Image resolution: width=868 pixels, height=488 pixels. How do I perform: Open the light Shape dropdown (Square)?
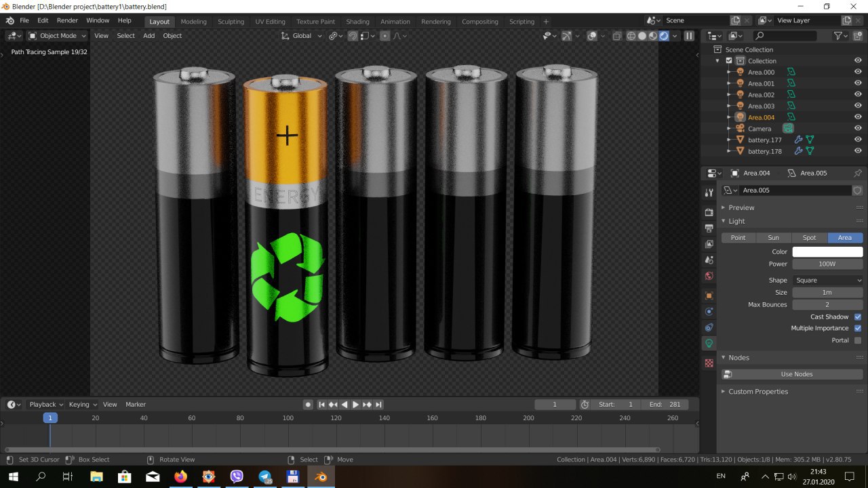827,280
